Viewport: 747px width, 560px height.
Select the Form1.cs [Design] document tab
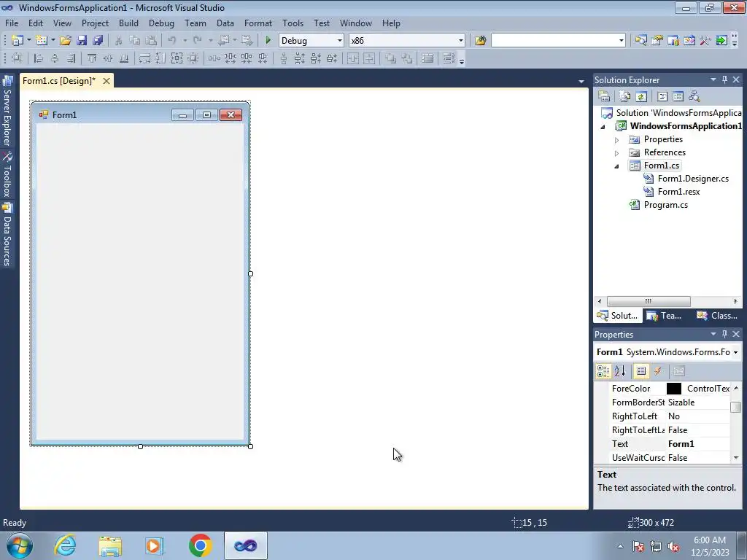point(59,81)
